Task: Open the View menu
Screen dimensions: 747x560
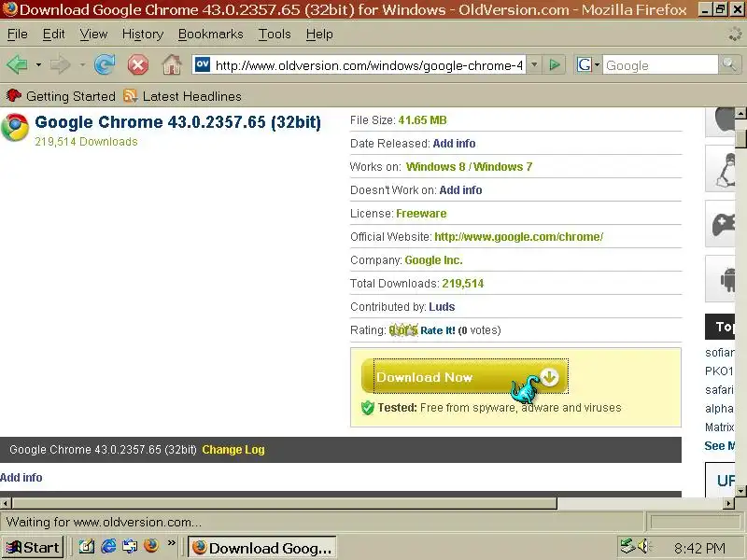Action: [x=93, y=35]
